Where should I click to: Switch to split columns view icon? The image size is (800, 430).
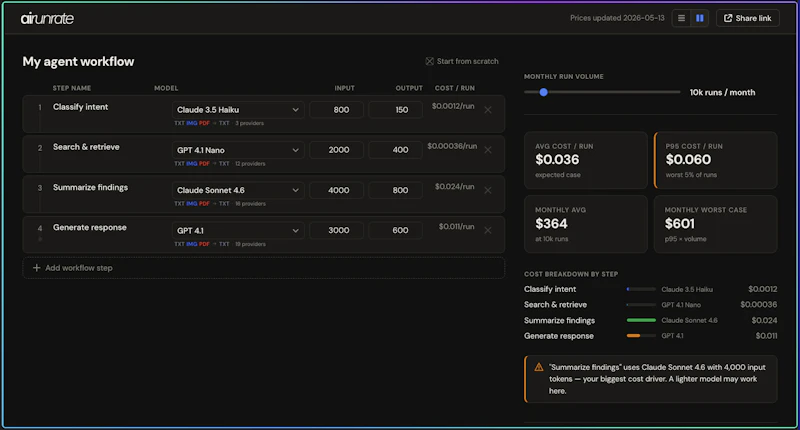point(699,18)
